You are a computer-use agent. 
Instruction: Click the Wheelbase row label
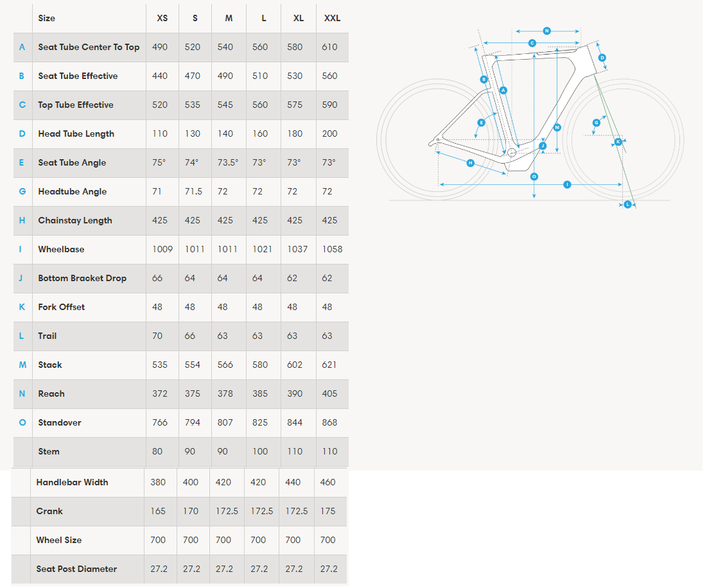61,249
